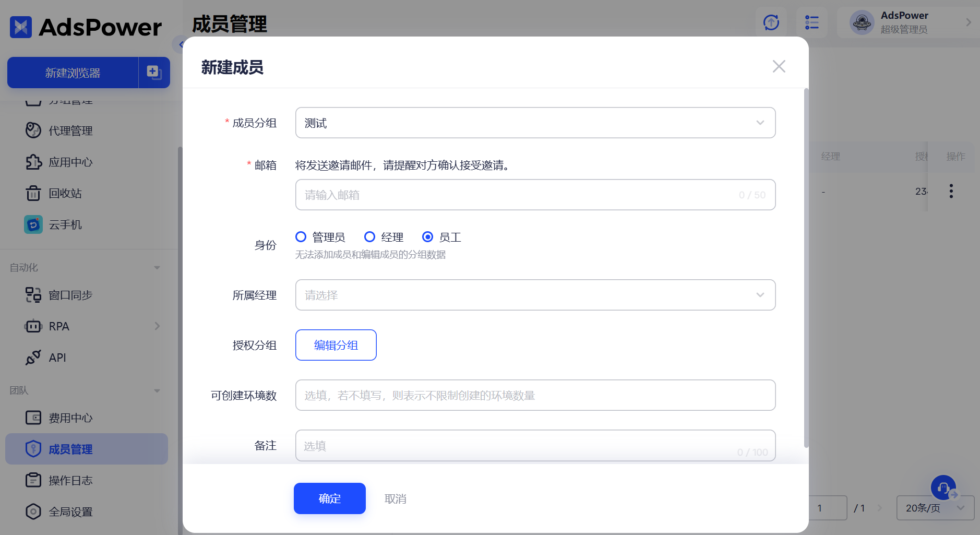This screenshot has height=535, width=980.
Task: Select the 管理员 identity radio
Action: click(301, 237)
